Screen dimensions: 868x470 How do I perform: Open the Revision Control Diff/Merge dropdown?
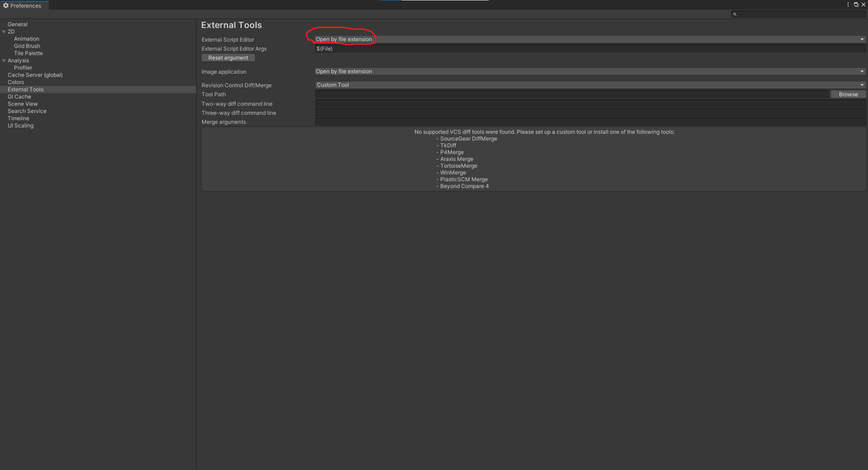(x=590, y=85)
